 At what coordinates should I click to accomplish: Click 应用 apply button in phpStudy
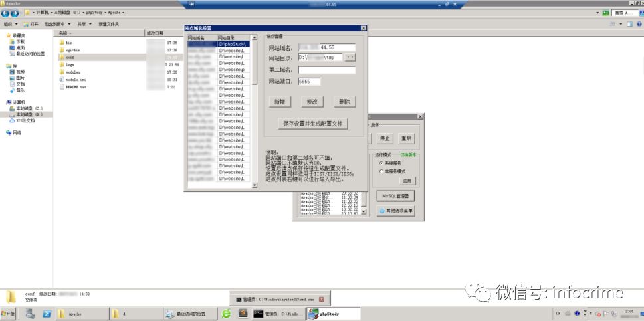click(407, 181)
